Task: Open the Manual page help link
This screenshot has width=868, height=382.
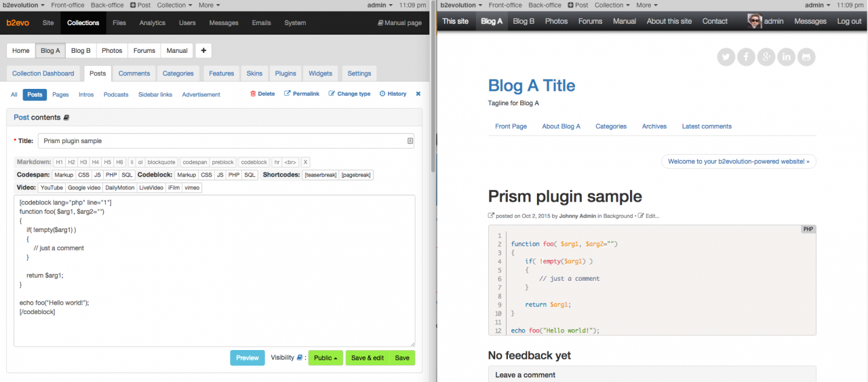Action: click(399, 23)
